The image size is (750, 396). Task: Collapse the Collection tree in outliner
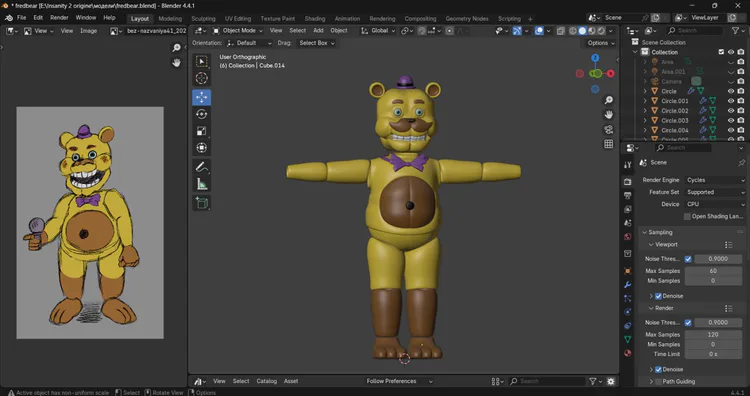[x=636, y=52]
